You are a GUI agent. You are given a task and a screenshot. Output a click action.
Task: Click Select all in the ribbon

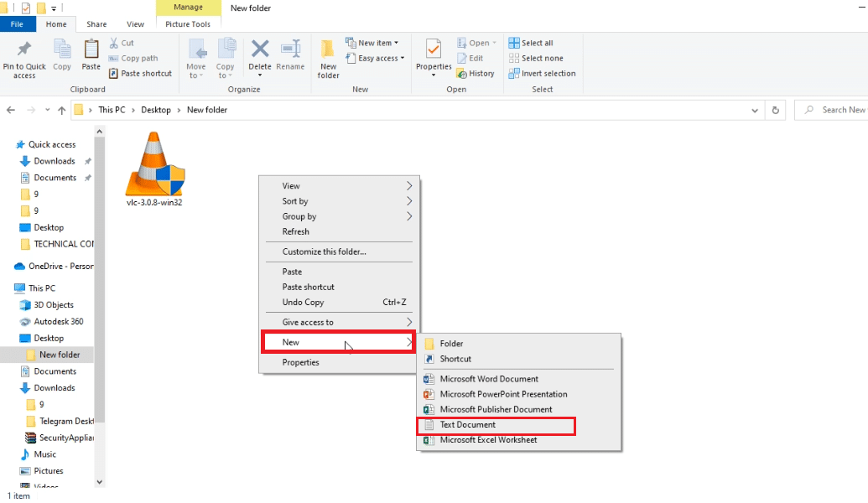[531, 43]
